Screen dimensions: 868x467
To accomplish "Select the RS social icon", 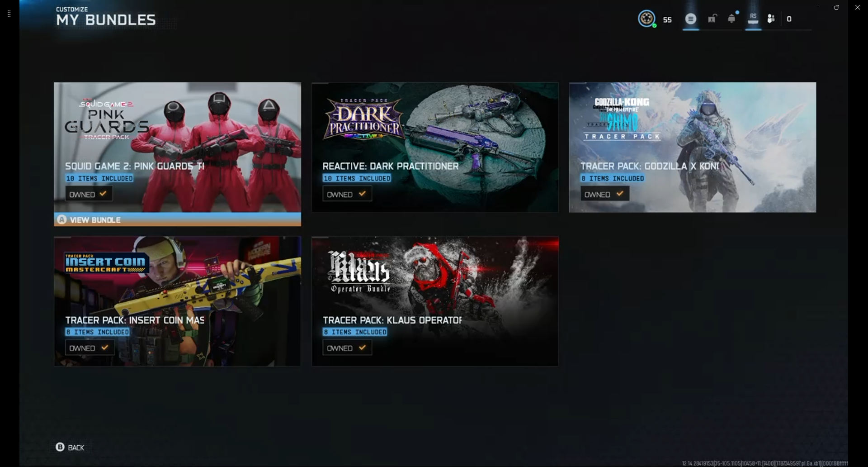I will coord(753,19).
